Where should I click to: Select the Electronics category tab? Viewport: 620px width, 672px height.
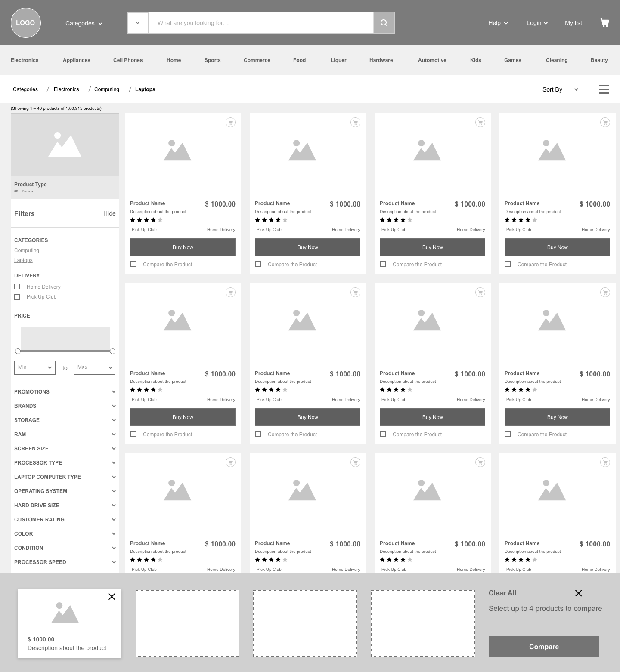click(x=25, y=60)
